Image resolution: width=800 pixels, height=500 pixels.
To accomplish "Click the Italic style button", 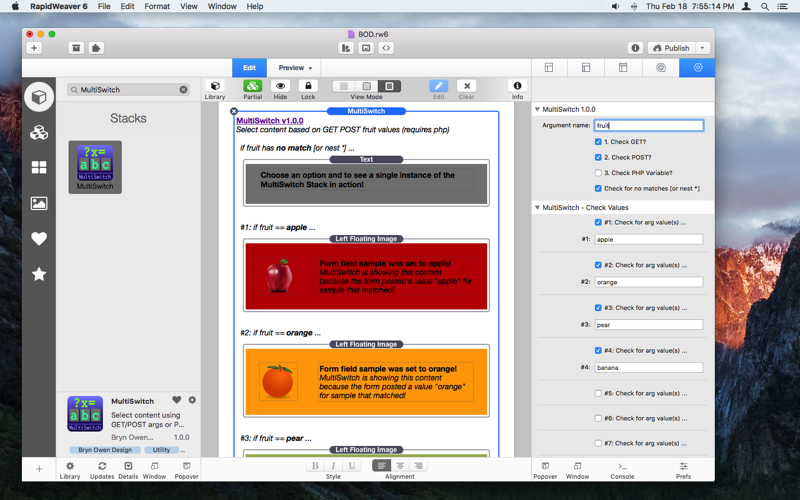I will [333, 465].
